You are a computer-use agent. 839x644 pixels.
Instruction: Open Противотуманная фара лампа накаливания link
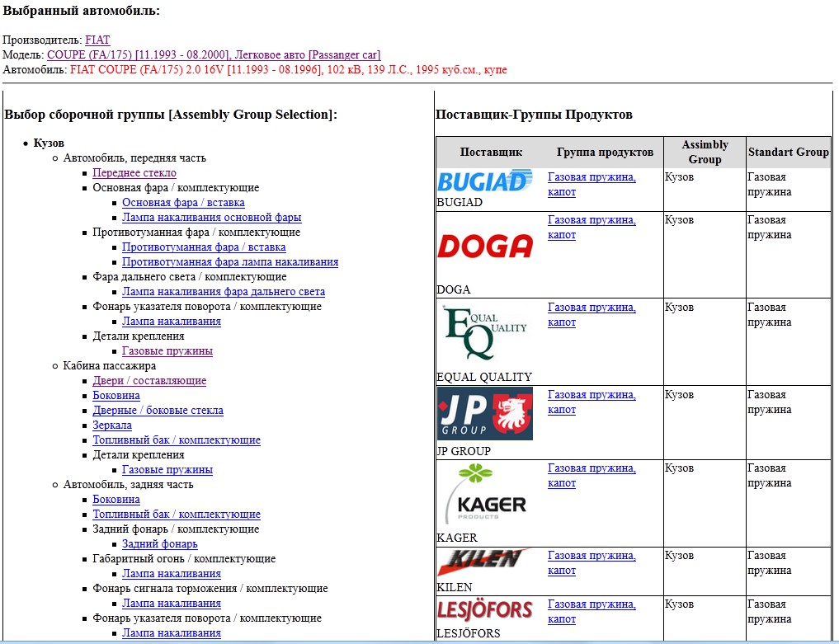(x=230, y=262)
